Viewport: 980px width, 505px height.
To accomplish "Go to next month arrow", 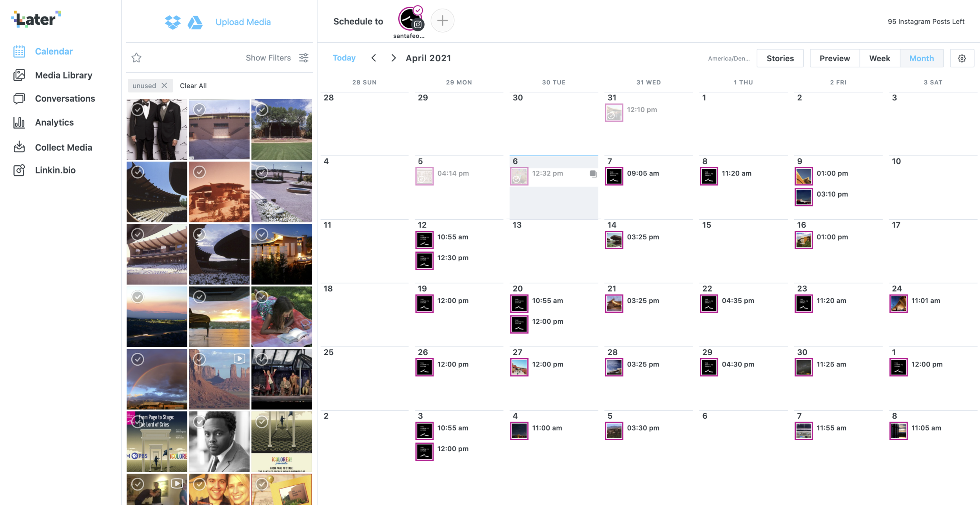I will click(393, 58).
